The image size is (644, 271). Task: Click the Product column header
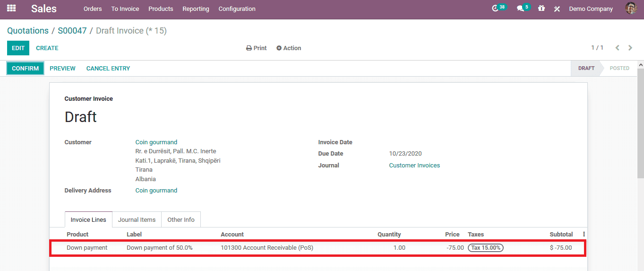coord(77,234)
